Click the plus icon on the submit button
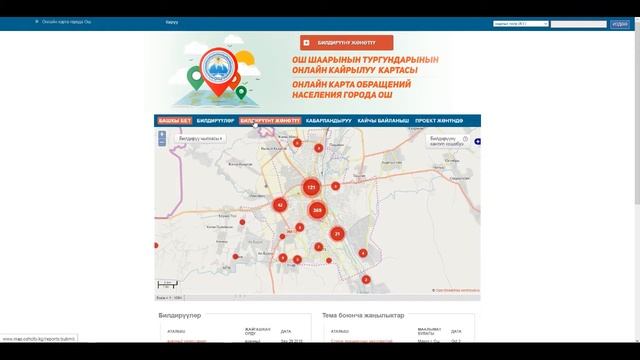The image size is (640, 360). coord(307,42)
